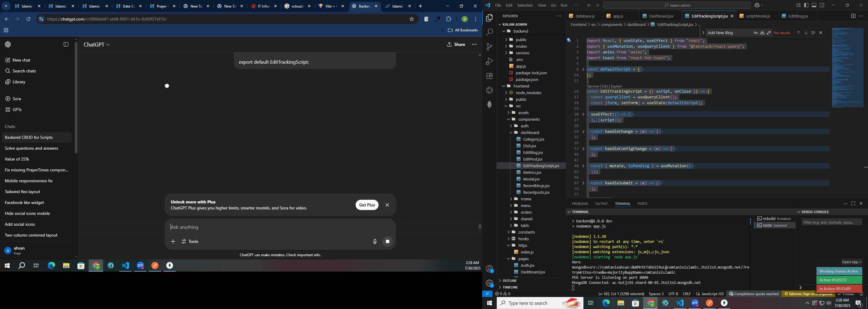
Task: Open the Accounts icon in VS Code
Action: pyautogui.click(x=489, y=269)
